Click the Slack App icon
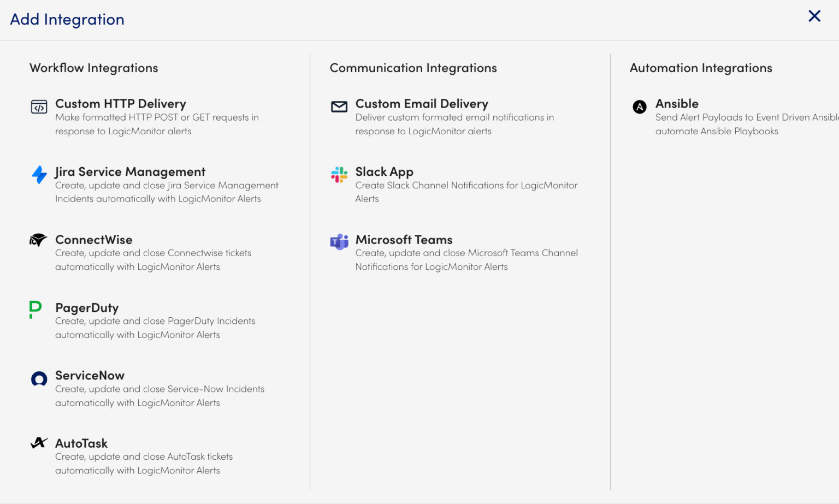The image size is (839, 504). pyautogui.click(x=339, y=175)
